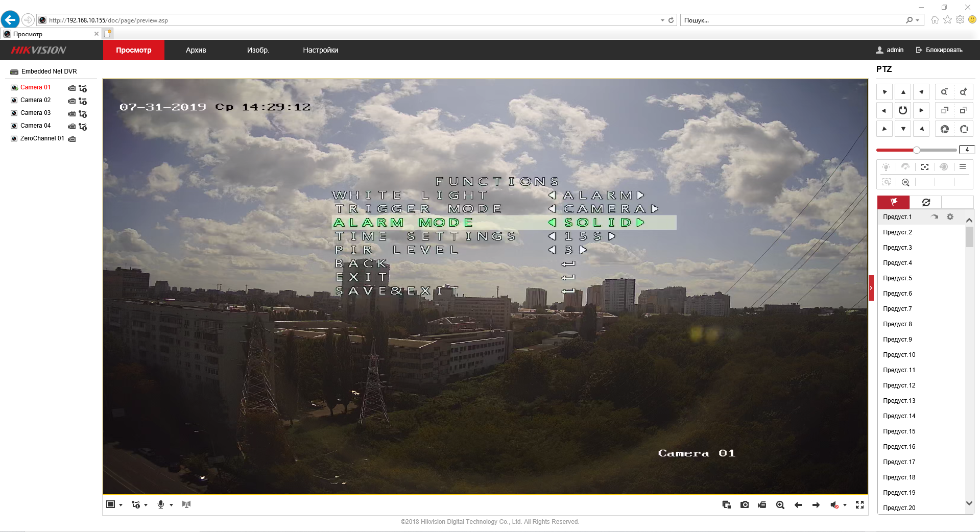
Task: Expand the audio volume dropdown arrow
Action: tap(845, 505)
